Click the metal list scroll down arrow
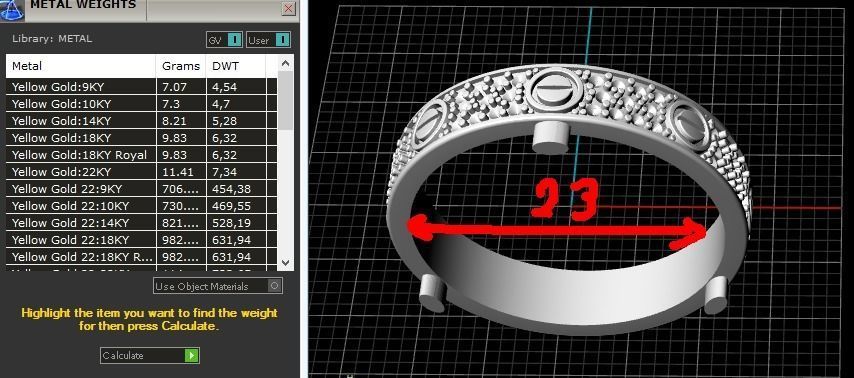 click(286, 262)
